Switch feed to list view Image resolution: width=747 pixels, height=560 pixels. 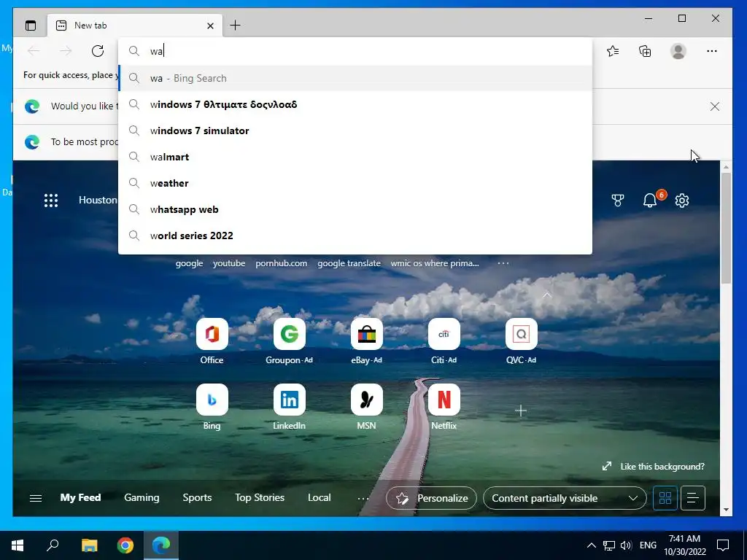click(693, 498)
